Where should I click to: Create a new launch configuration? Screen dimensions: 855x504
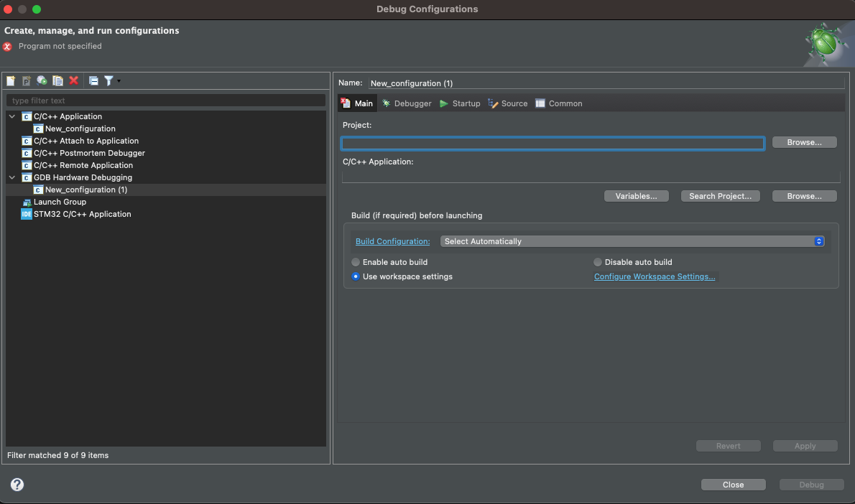10,80
